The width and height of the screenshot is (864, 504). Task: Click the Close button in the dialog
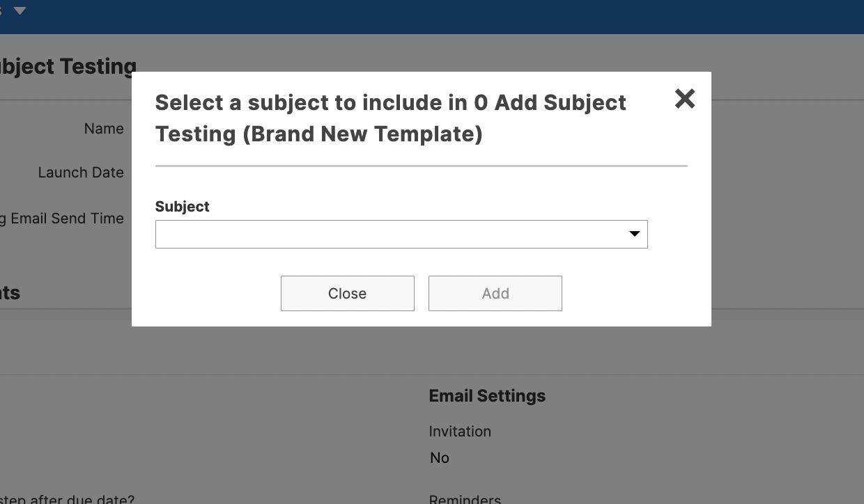point(348,293)
